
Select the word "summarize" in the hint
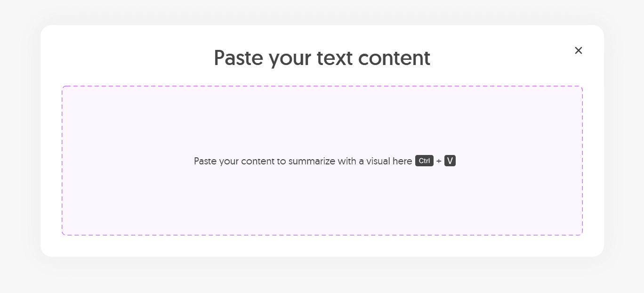click(312, 162)
